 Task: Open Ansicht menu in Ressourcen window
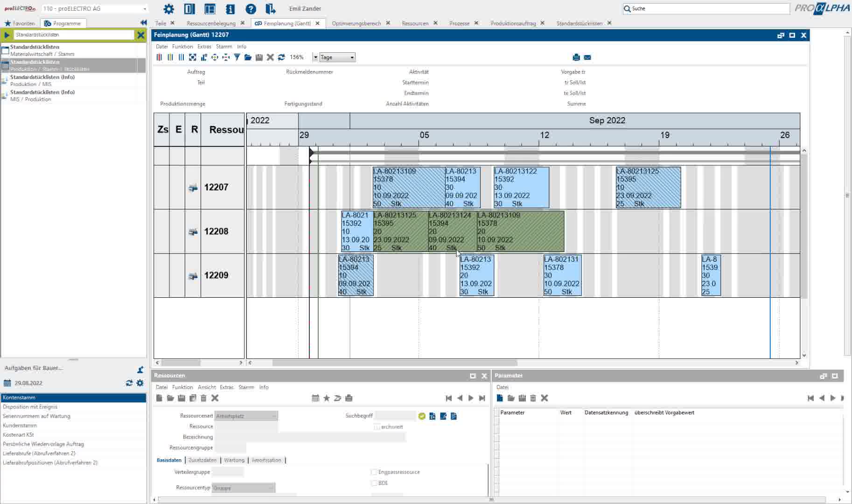pyautogui.click(x=207, y=387)
